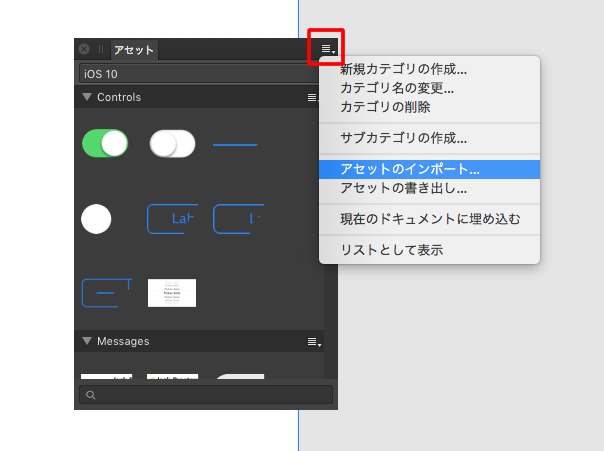Select the first blue Label button asset
The image size is (604, 451).
point(173,219)
